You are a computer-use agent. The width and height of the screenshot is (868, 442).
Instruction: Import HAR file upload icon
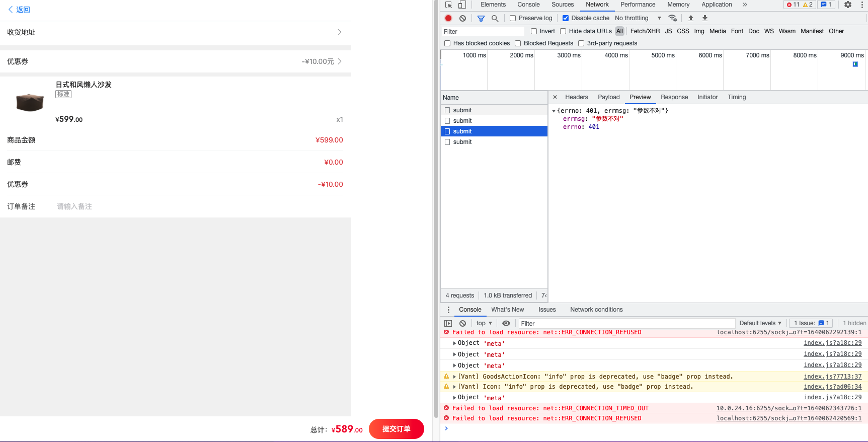click(x=691, y=18)
